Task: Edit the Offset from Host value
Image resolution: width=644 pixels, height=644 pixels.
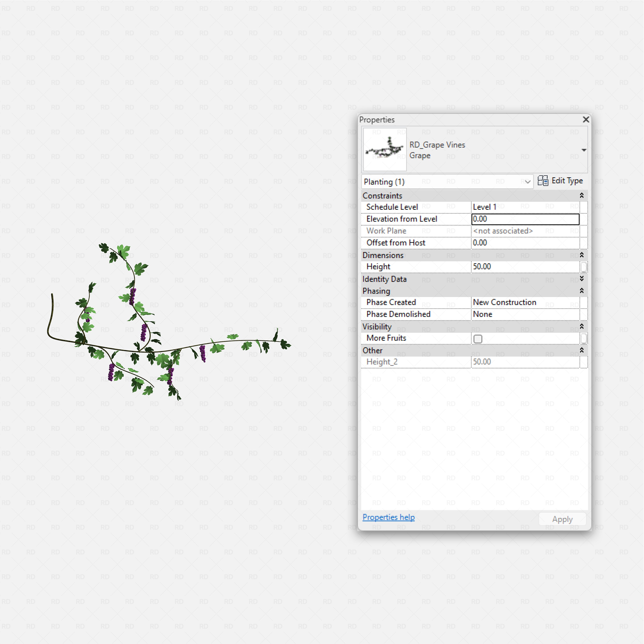Action: click(520, 243)
